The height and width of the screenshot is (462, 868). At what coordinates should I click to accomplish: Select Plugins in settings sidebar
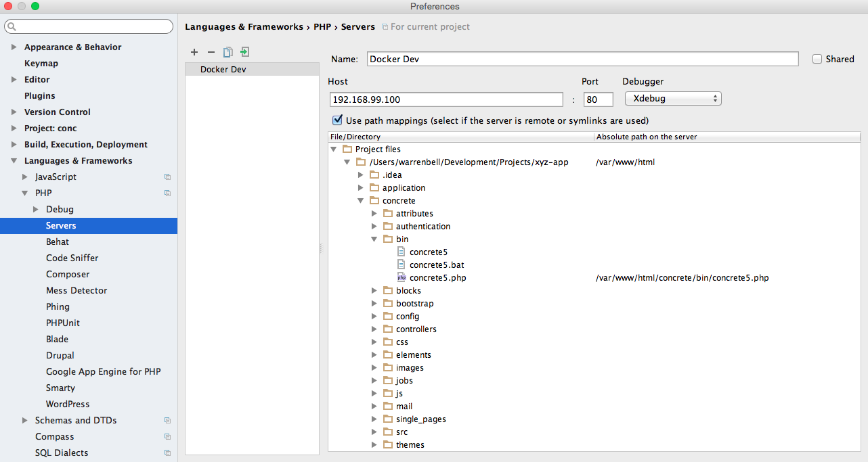click(x=40, y=96)
